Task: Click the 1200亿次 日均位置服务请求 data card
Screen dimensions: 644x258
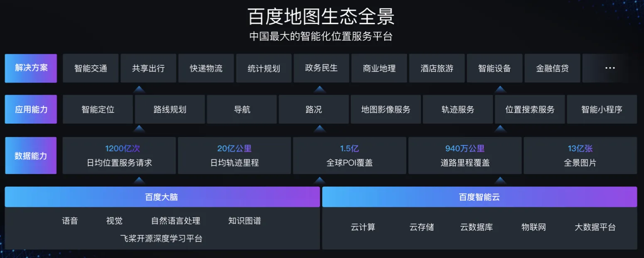Action: click(x=119, y=156)
